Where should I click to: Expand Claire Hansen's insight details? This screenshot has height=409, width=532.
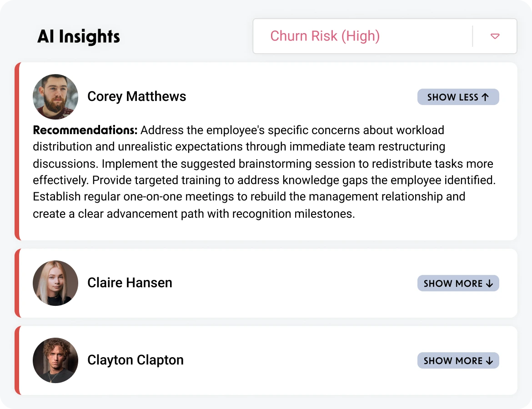click(458, 283)
